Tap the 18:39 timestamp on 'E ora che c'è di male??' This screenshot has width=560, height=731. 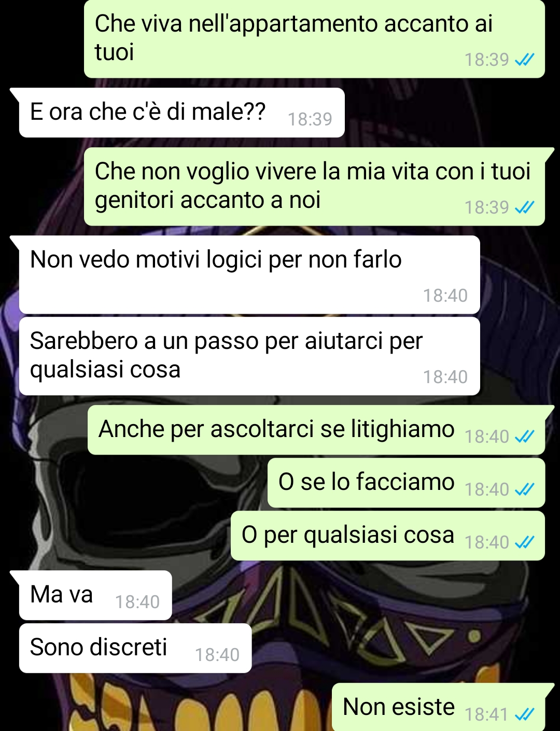click(x=310, y=120)
